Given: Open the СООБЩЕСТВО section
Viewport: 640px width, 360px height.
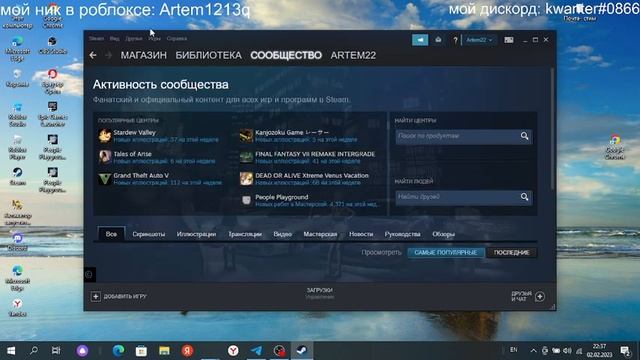Looking at the screenshot, I should coord(286,55).
